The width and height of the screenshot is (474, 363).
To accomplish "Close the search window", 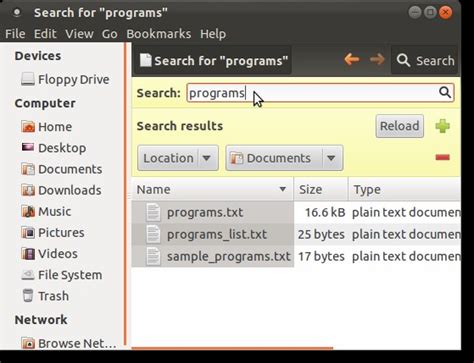I will click(x=445, y=13).
